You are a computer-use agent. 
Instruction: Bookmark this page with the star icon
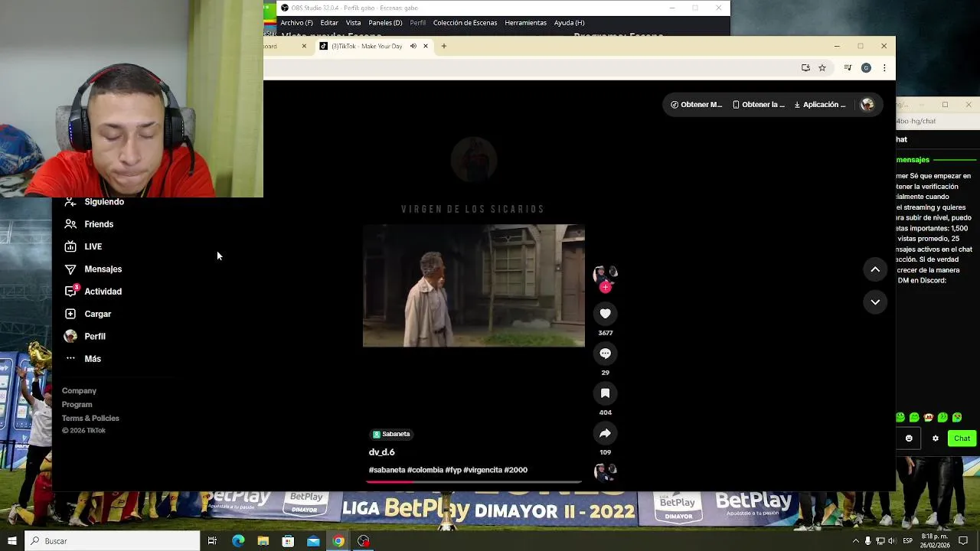click(822, 68)
